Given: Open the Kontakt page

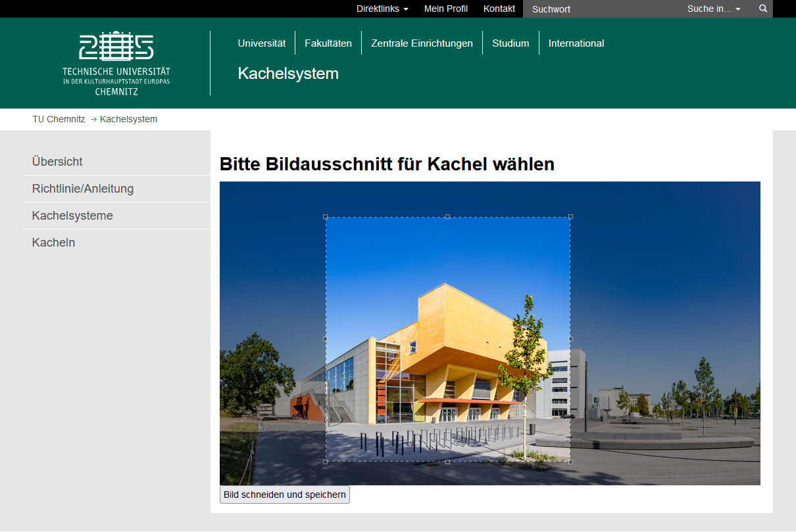Looking at the screenshot, I should click(499, 9).
